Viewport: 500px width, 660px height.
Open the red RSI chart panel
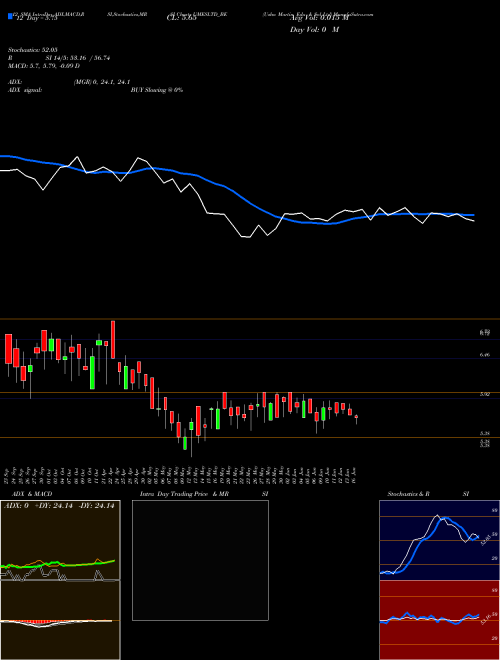click(439, 620)
